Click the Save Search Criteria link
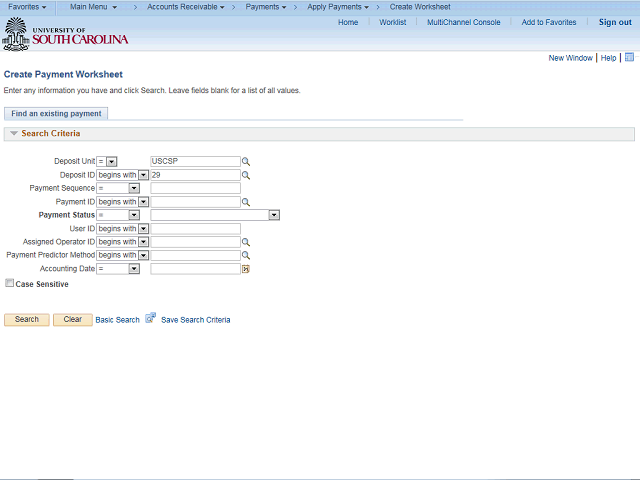Viewport: 640px width, 480px height. 196,320
